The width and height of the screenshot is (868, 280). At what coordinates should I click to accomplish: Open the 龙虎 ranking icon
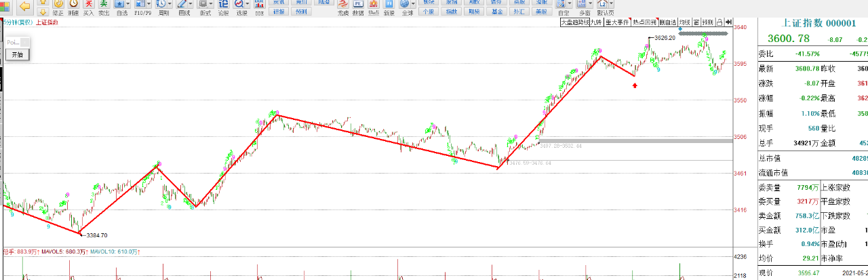343,4
